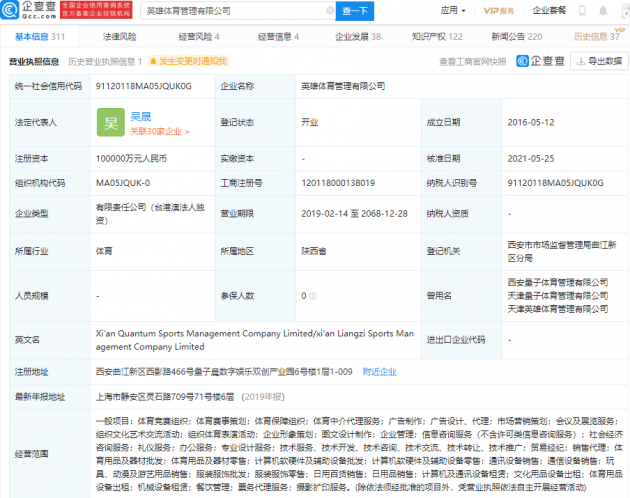Select founding date 2016-05-12
Screen dimensions: 630x498
[x=531, y=123]
